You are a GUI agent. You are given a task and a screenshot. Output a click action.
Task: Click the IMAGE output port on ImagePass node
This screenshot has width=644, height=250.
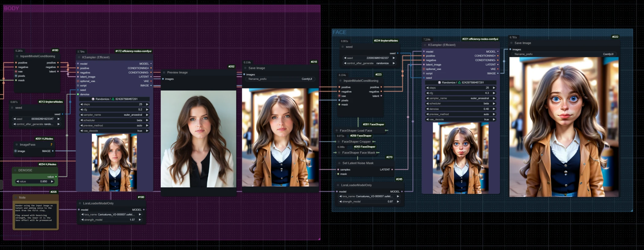click(53, 151)
